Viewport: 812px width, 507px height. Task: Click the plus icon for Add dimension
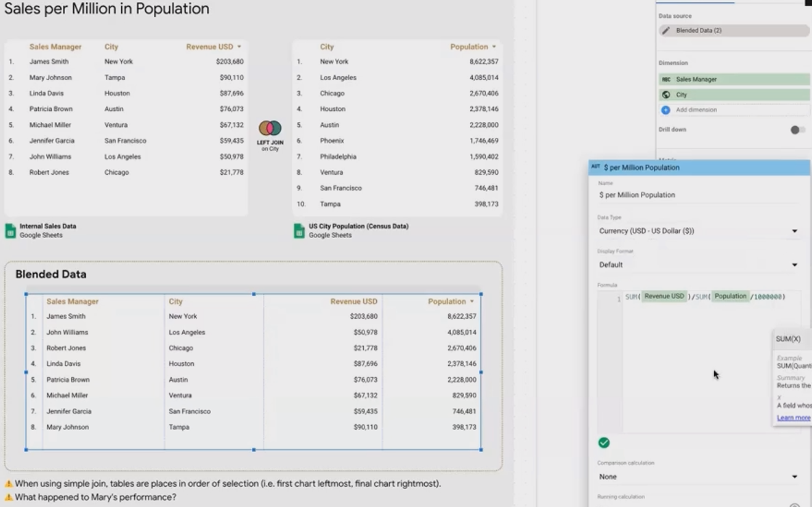[665, 110]
